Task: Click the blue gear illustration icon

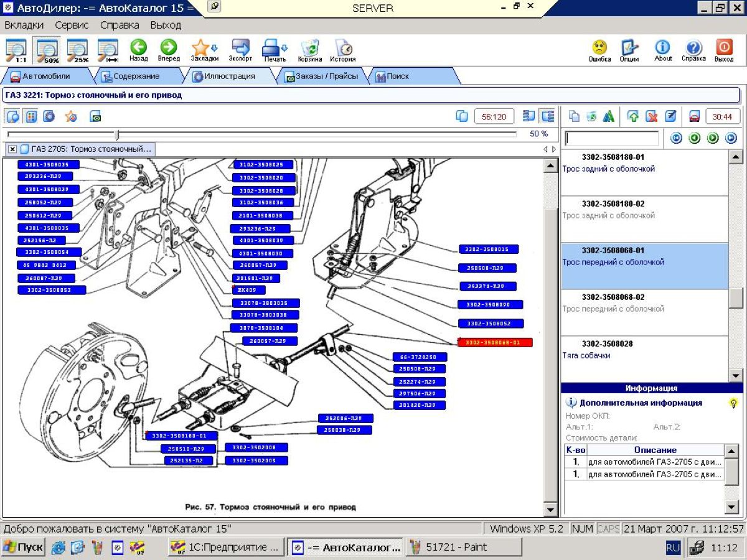Action: 49,116
